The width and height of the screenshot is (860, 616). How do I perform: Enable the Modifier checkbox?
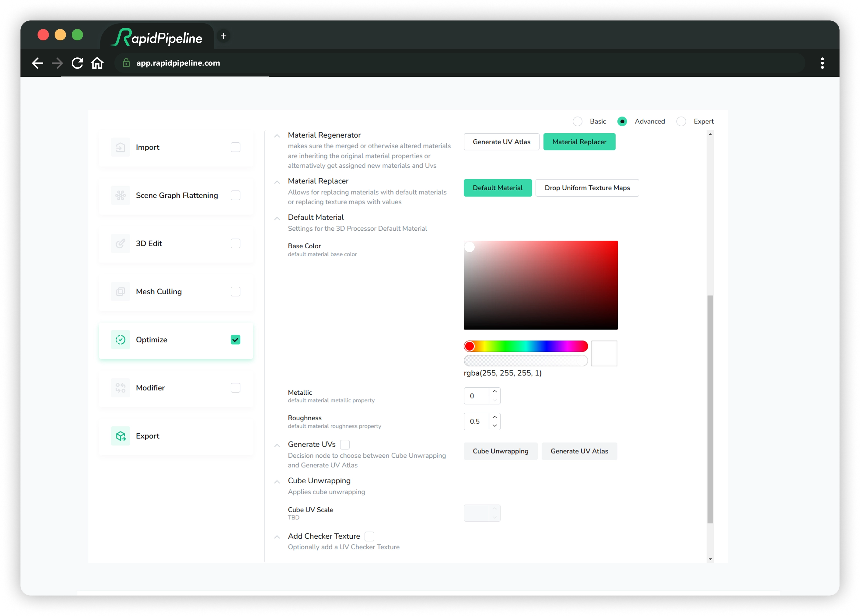click(235, 388)
